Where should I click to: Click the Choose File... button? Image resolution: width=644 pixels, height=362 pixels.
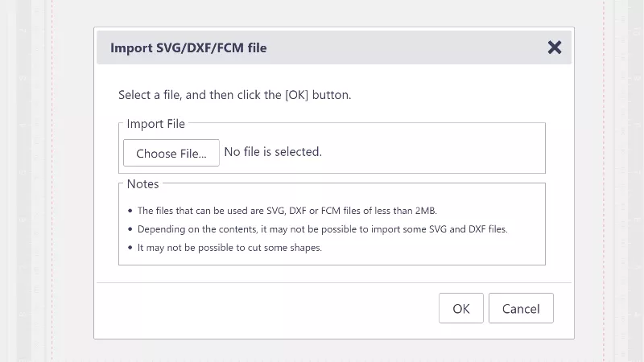coord(171,153)
